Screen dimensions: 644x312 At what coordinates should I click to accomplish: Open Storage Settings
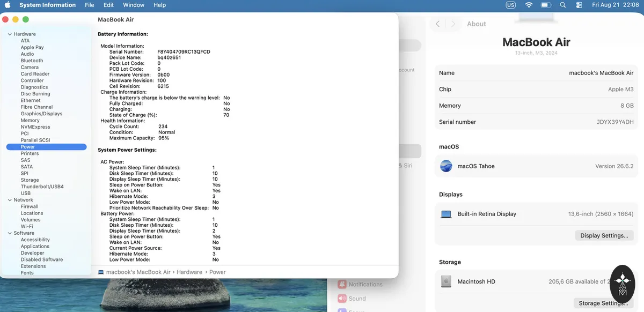[603, 303]
